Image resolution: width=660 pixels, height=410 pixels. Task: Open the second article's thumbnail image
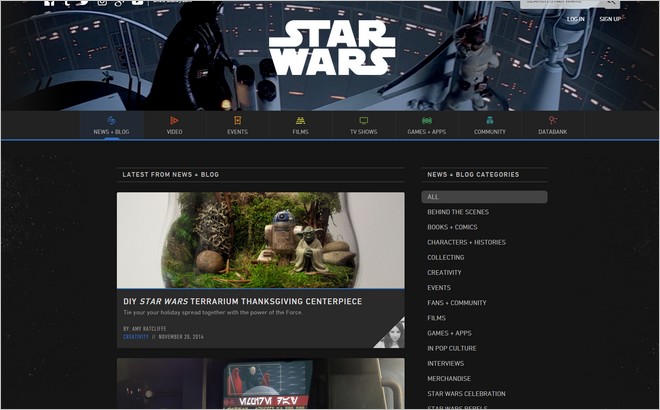261,383
